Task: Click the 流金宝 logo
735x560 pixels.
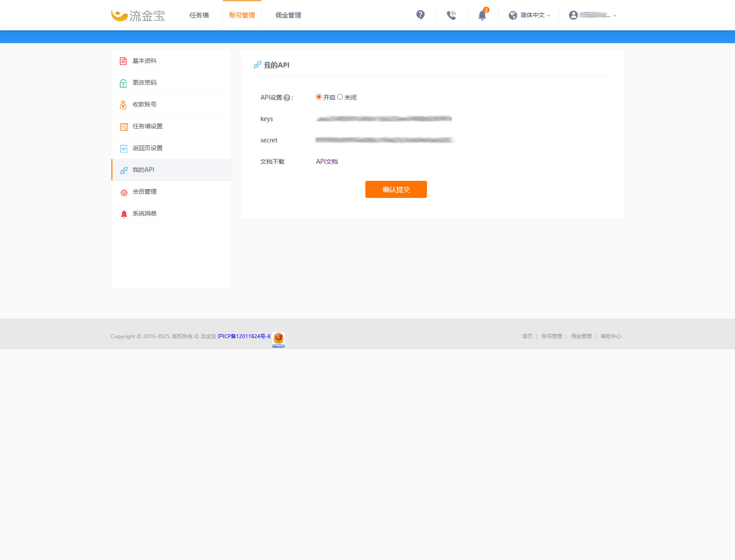Action: click(x=138, y=15)
